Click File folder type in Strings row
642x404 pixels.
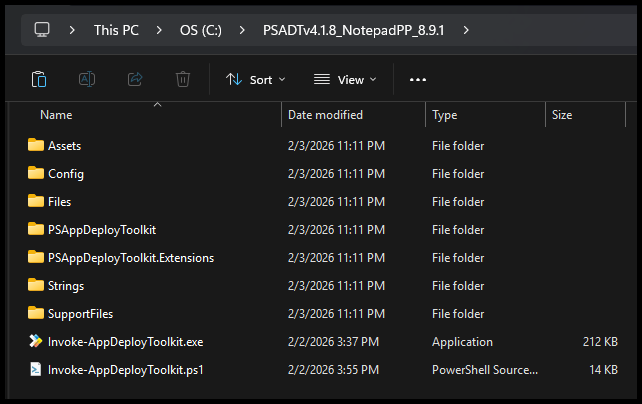pos(458,286)
